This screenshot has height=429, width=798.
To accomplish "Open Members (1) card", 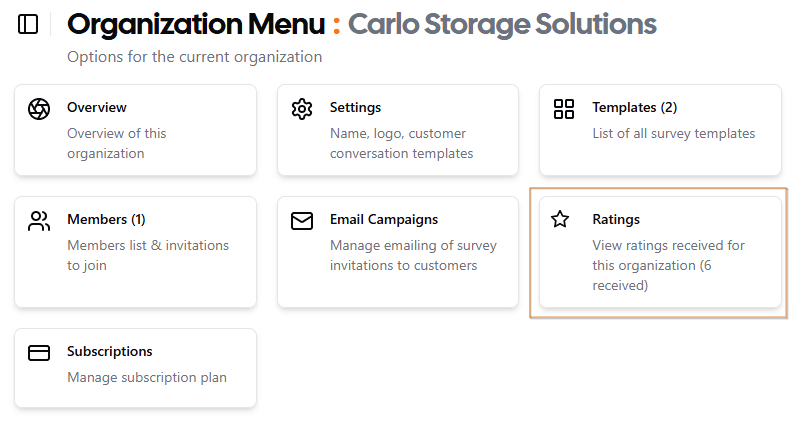I will coord(135,252).
